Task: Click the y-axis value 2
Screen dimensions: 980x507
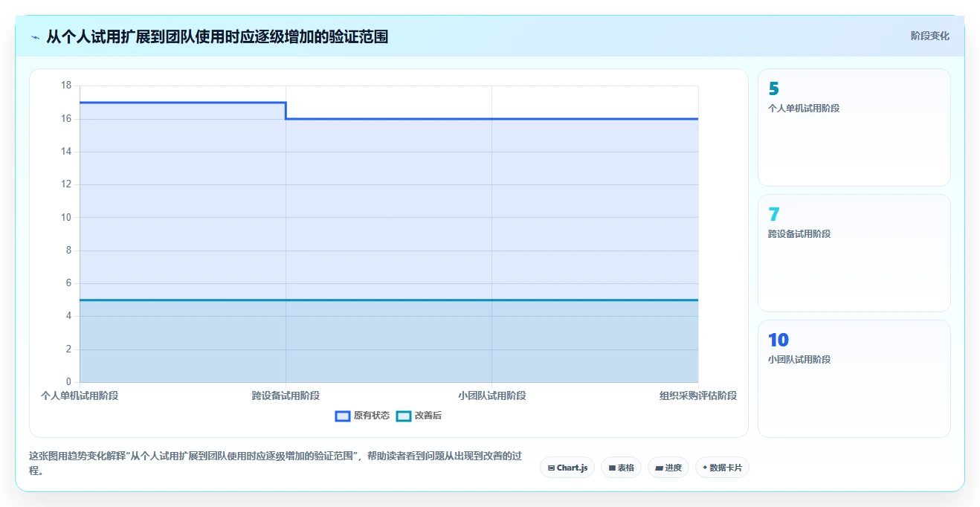Action: point(68,349)
